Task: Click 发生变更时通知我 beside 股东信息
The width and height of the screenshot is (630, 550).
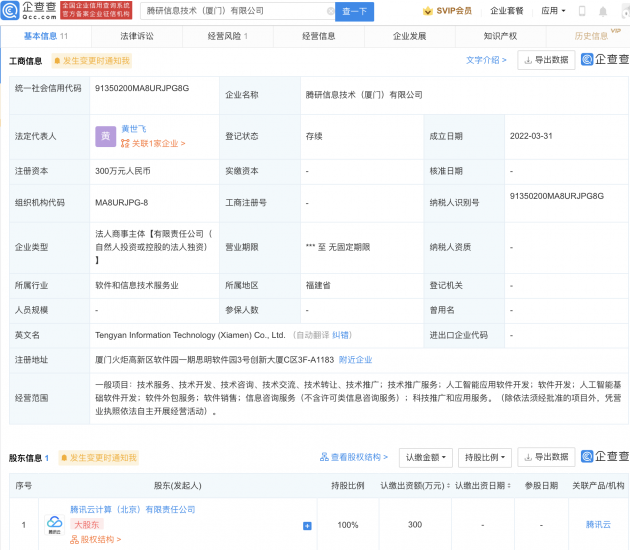Action: click(99, 458)
